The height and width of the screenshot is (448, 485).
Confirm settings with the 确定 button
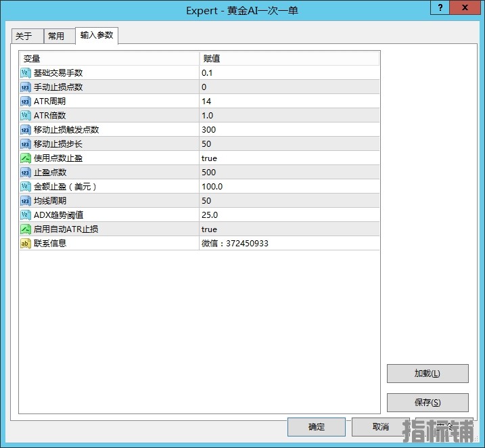tap(317, 427)
